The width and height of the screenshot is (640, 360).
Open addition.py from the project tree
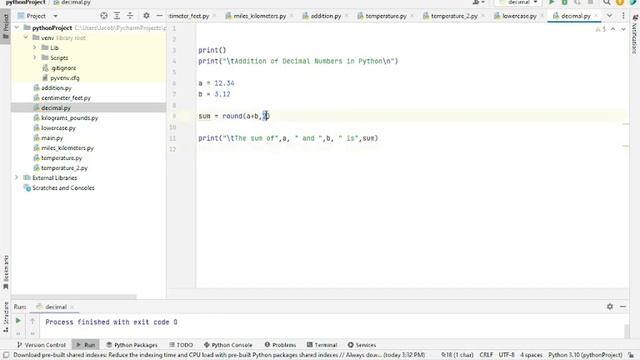(x=52, y=88)
